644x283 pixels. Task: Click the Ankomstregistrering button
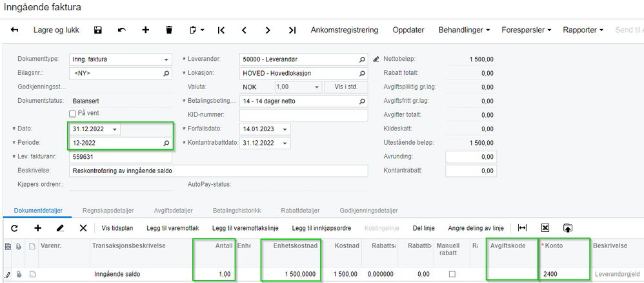pyautogui.click(x=344, y=30)
